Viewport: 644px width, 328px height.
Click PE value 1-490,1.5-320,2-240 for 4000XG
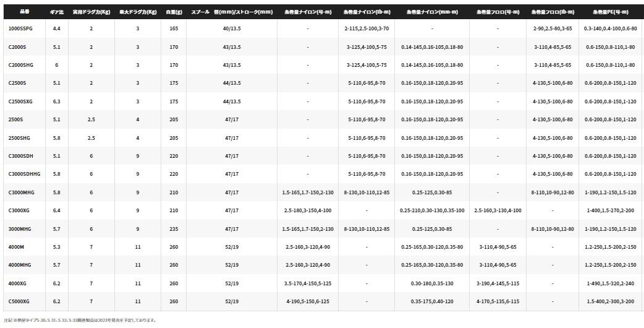point(611,283)
